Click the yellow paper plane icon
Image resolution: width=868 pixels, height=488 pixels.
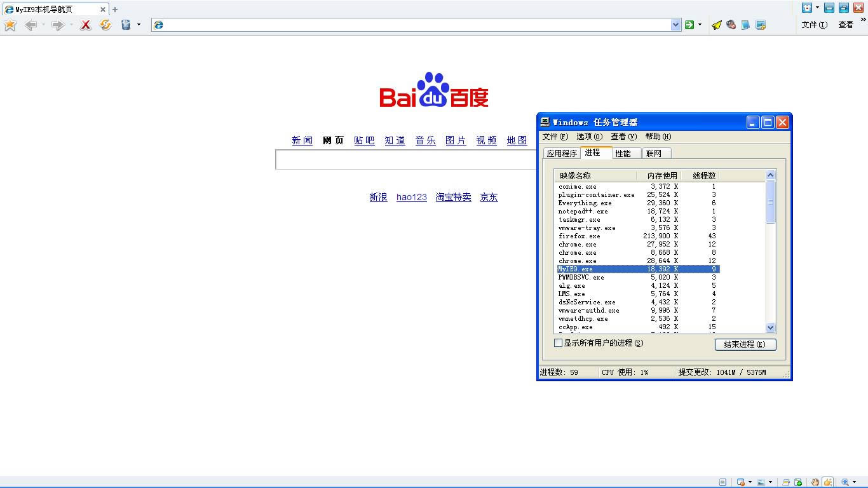pyautogui.click(x=717, y=25)
